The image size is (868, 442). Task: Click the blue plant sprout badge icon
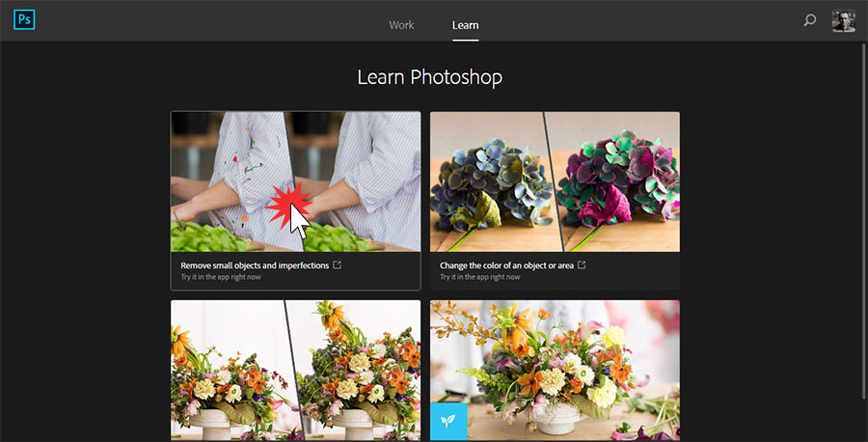click(x=448, y=422)
